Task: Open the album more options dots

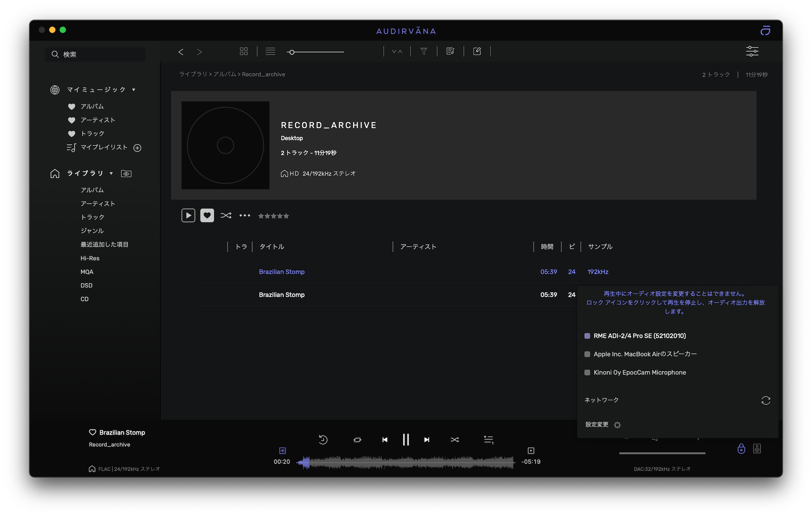Action: click(x=245, y=215)
